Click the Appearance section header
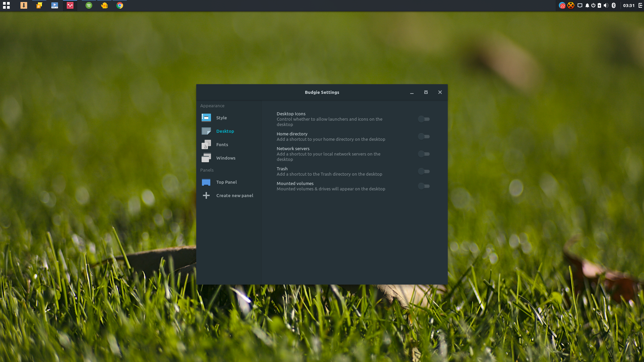Screen dimensions: 644x362 click(x=212, y=106)
